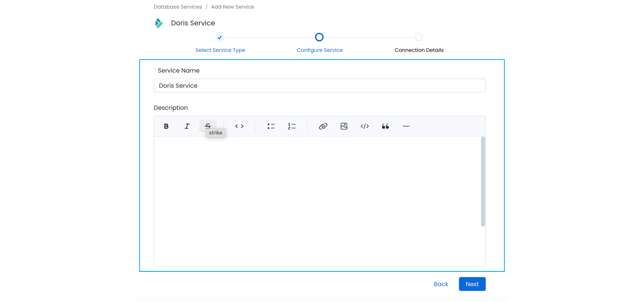Click the unordered list icon
The width and height of the screenshot is (644, 302).
pos(271,126)
